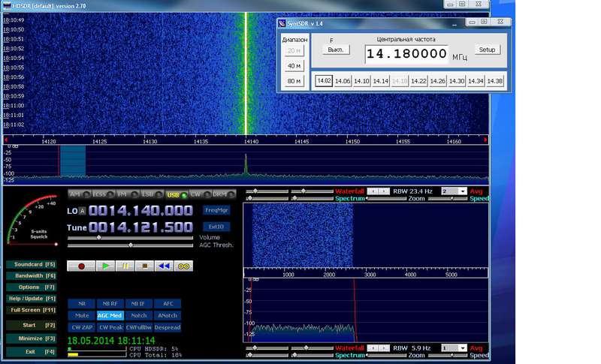The image size is (601, 364).
Task: Open Options [F7] menu
Action: 32,287
